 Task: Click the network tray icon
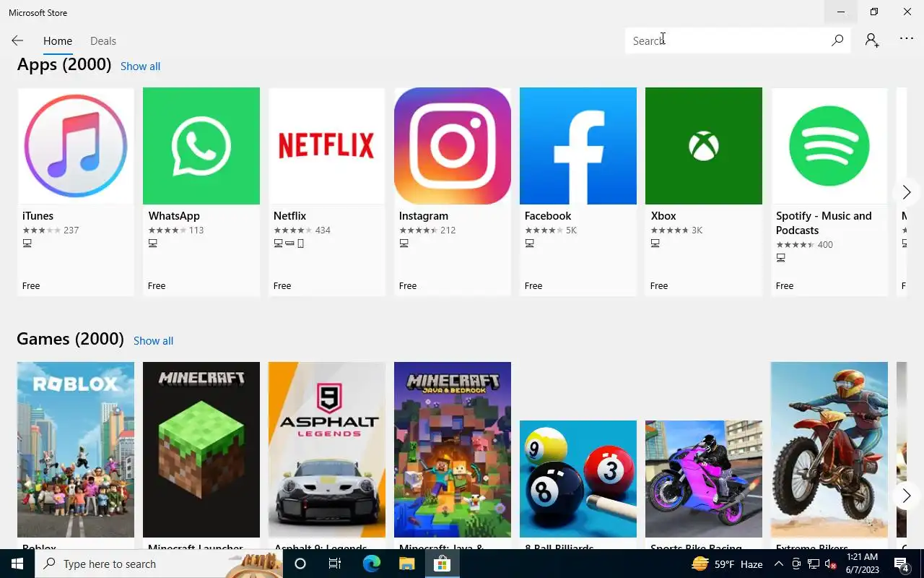pos(813,564)
